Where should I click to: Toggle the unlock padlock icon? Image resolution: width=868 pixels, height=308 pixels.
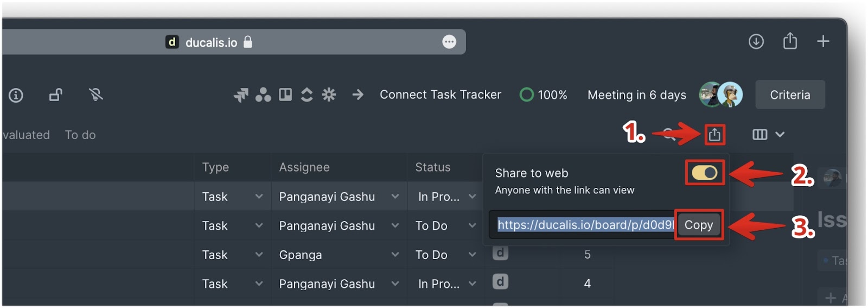[55, 95]
